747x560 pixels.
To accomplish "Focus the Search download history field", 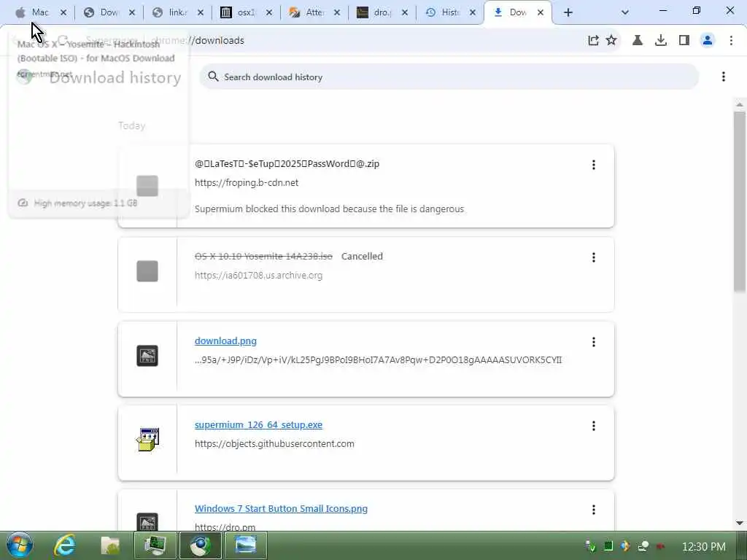I will (x=449, y=77).
